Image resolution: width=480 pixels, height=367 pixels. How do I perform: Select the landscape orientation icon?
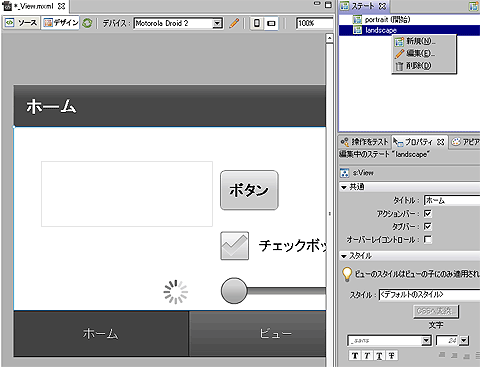pos(271,23)
